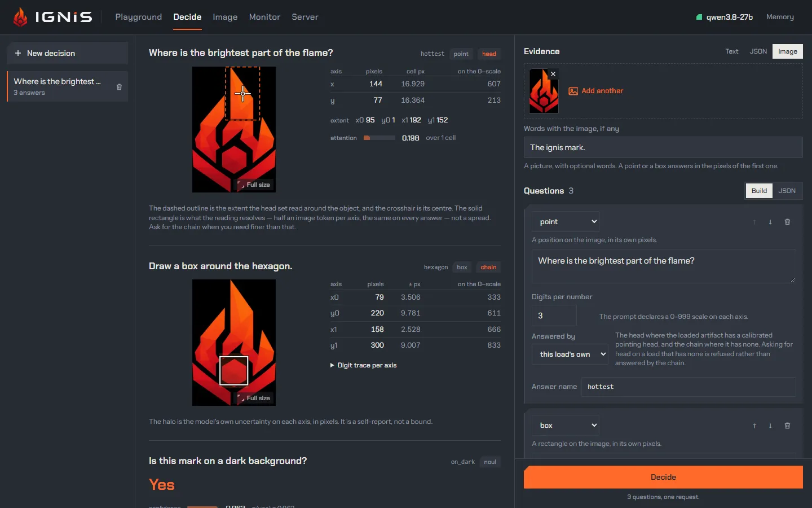Delete the 'Where is the brightest' decision with its trash icon

click(119, 87)
